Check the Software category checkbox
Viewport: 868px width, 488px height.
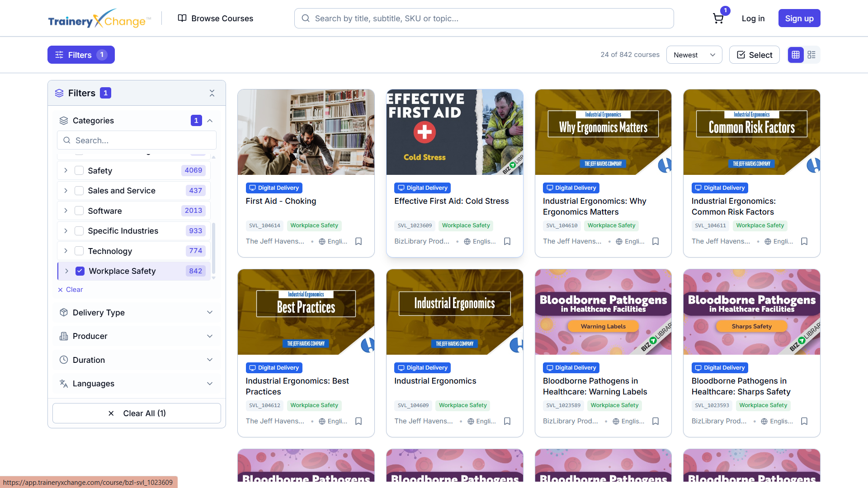click(x=79, y=211)
